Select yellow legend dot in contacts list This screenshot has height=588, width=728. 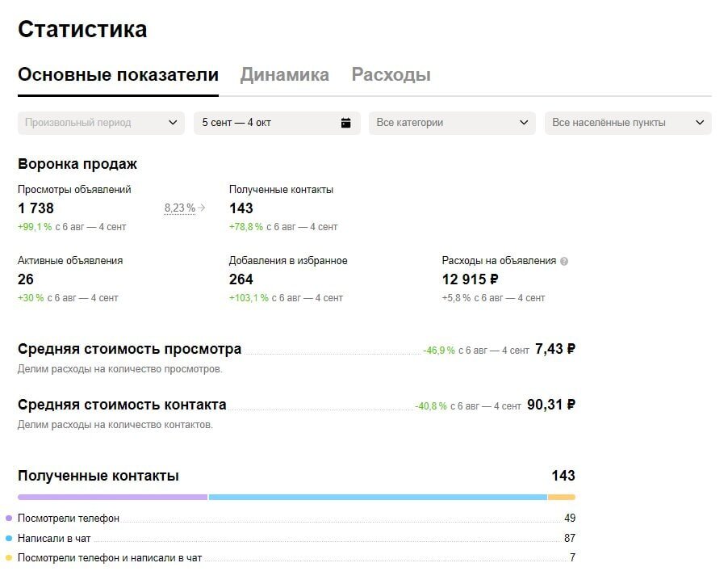[x=8, y=556]
